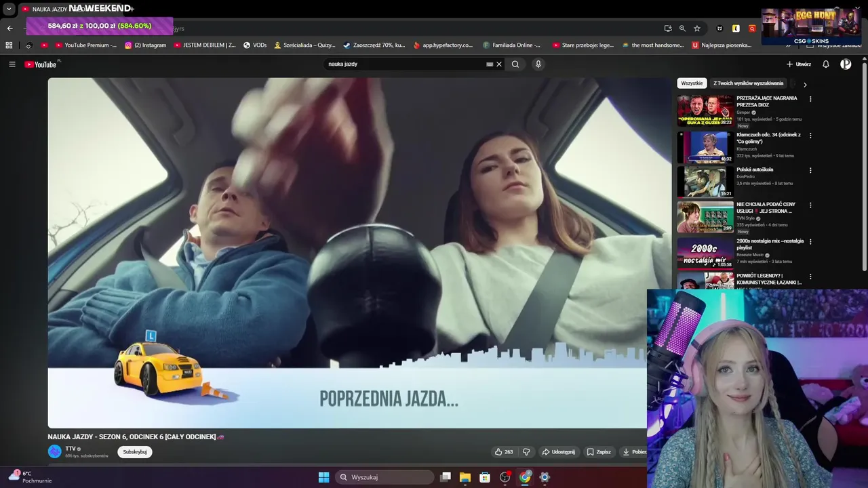Open options menu for Polská autoškola video
868x488 pixels.
[x=810, y=170]
